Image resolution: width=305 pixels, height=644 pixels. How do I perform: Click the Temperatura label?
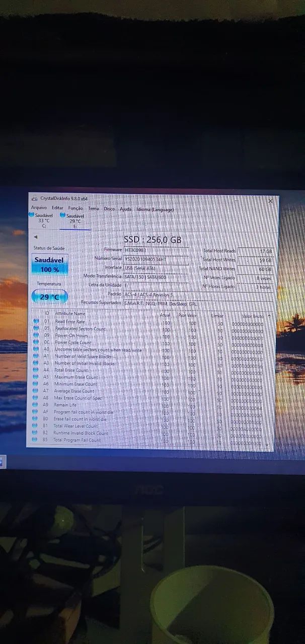pos(49,284)
